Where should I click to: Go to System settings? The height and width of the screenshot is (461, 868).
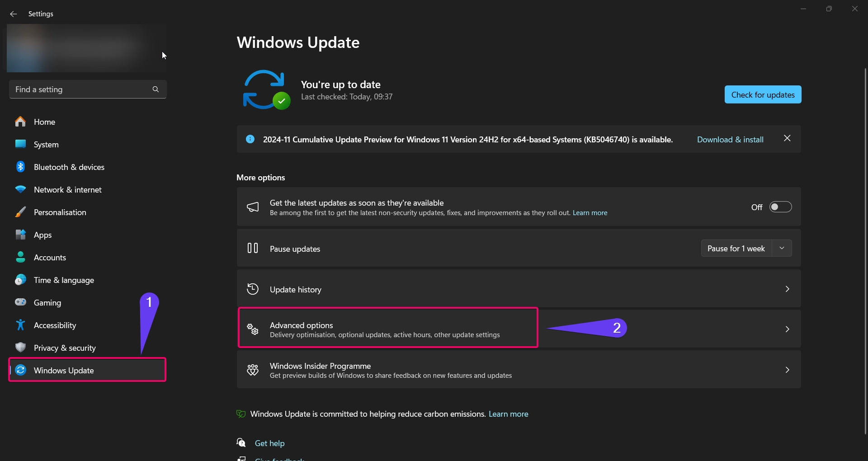point(88,144)
